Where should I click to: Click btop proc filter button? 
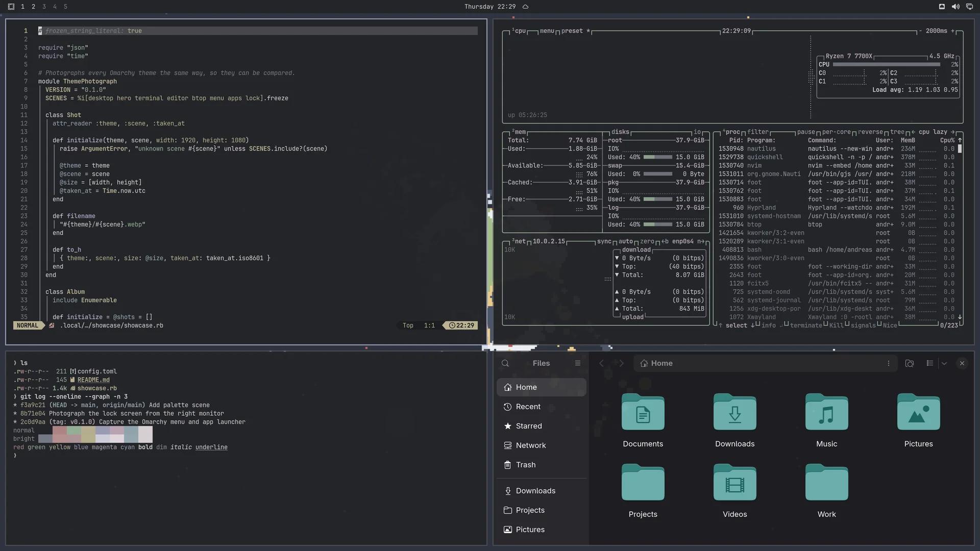coord(758,132)
